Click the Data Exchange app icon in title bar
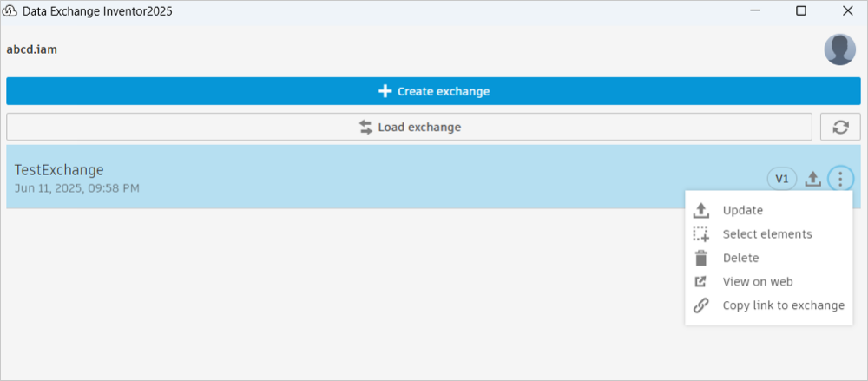The image size is (868, 381). coord(10,11)
